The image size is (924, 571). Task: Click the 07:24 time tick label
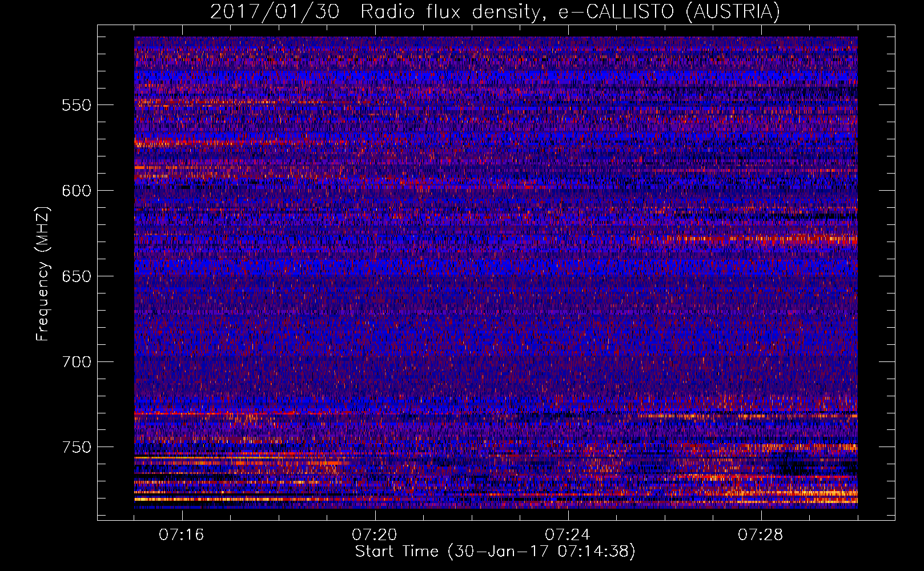click(x=567, y=535)
